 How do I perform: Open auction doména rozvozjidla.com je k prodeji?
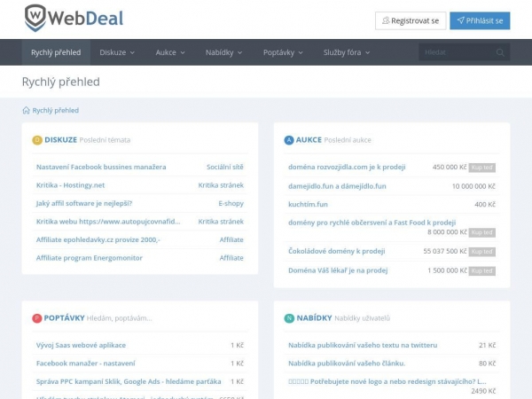click(347, 167)
